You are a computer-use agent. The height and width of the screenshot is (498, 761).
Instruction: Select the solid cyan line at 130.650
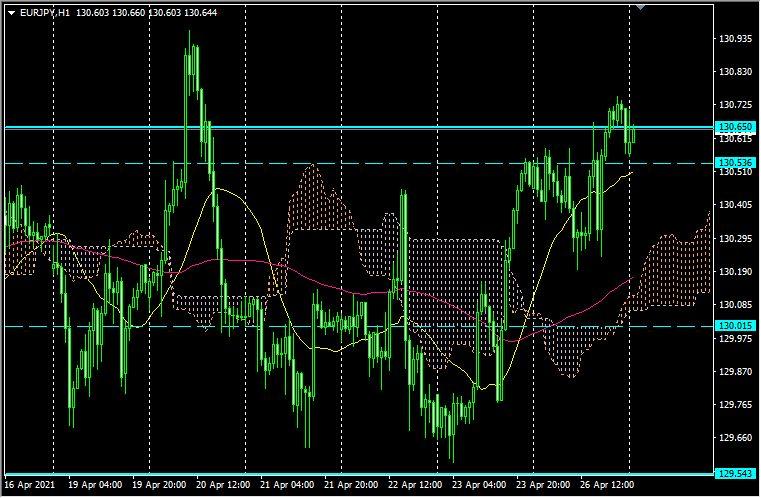tap(359, 127)
